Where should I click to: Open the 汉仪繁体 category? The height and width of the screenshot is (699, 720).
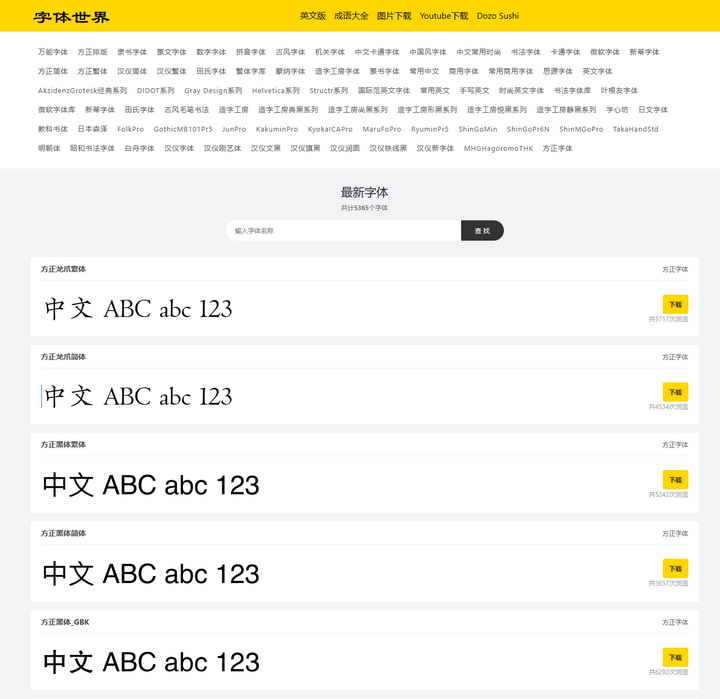(171, 71)
